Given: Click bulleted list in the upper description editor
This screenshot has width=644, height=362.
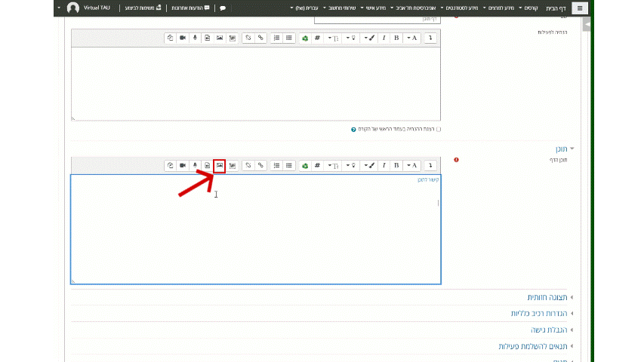Looking at the screenshot, I should 289,38.
